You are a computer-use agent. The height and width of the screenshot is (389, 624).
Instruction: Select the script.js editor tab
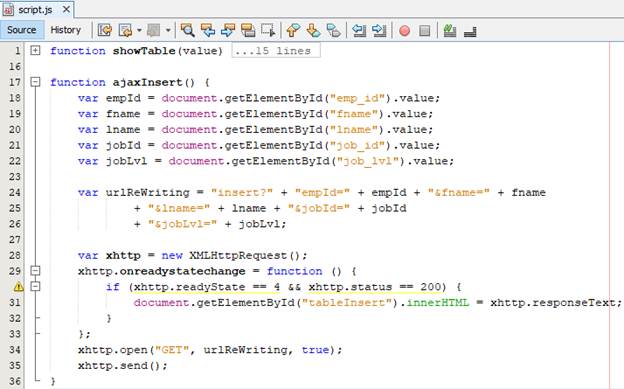37,10
